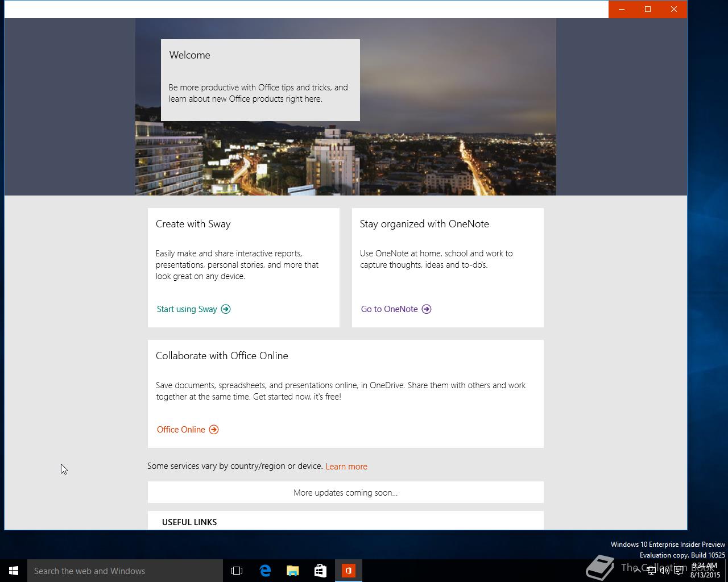Click the Collaborate with Office Online heading
Screen dimensions: 728x582
[222, 356]
